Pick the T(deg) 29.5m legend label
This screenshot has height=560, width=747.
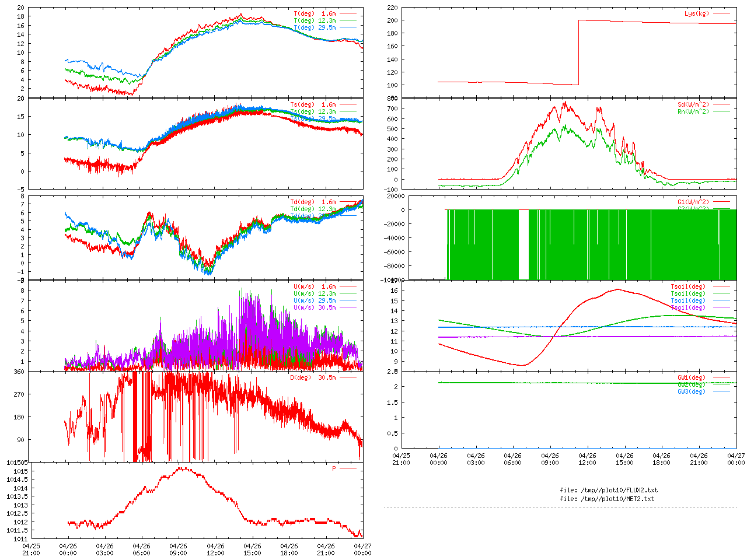pos(315,27)
